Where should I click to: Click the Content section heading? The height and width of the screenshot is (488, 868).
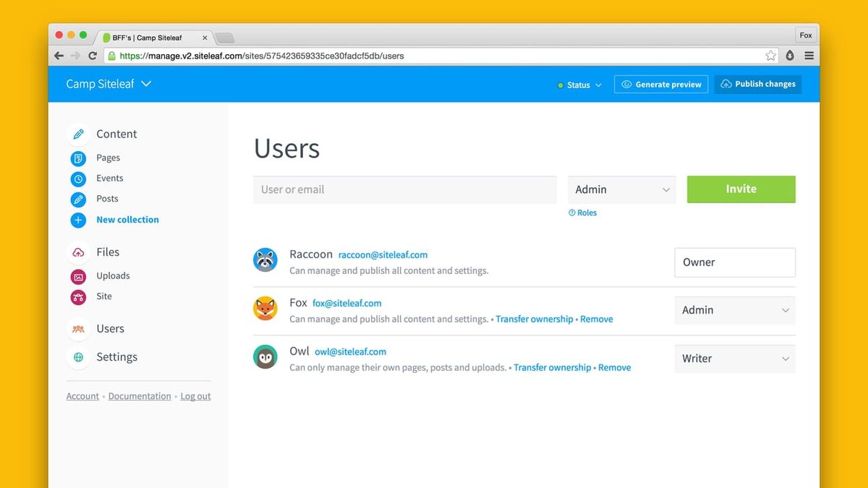click(x=116, y=134)
